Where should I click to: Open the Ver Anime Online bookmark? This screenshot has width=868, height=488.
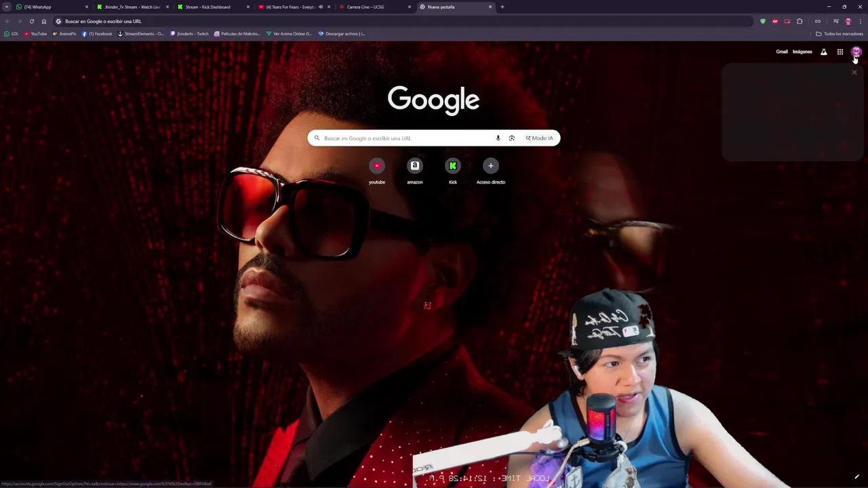tap(289, 34)
